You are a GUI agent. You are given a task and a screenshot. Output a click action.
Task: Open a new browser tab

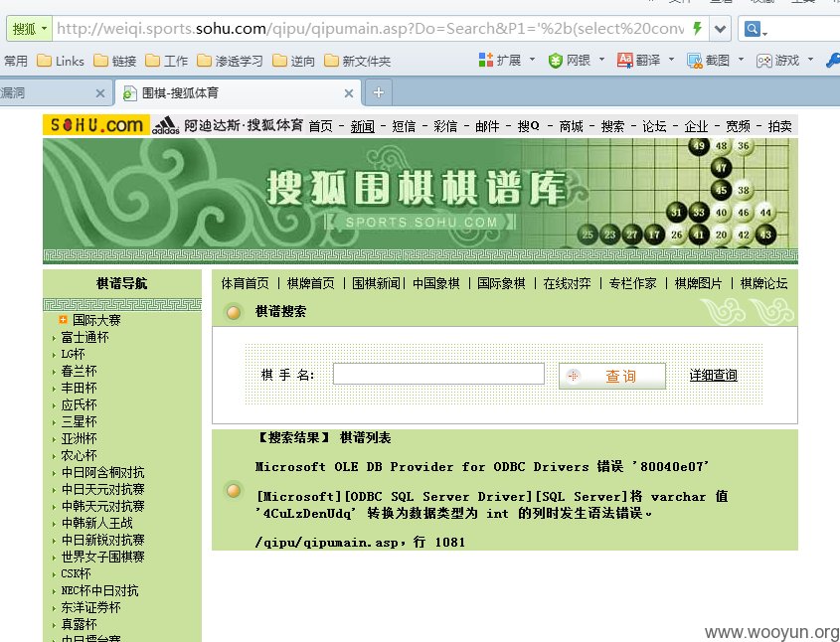tap(378, 92)
